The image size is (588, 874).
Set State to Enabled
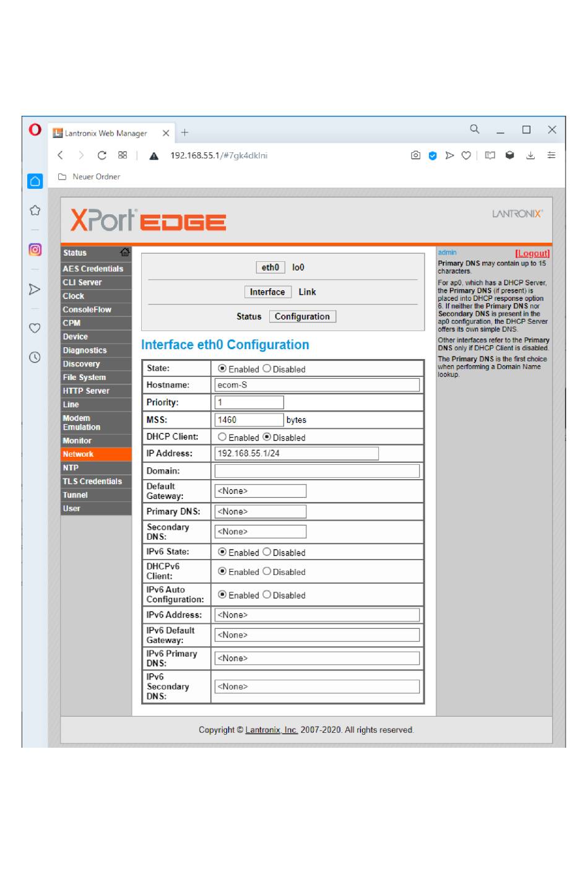point(222,368)
